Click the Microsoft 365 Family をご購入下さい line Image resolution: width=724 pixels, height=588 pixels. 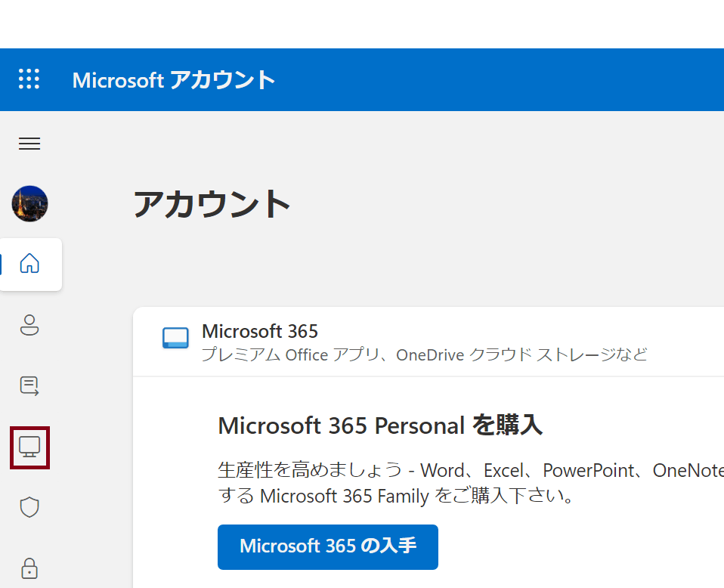(x=396, y=496)
